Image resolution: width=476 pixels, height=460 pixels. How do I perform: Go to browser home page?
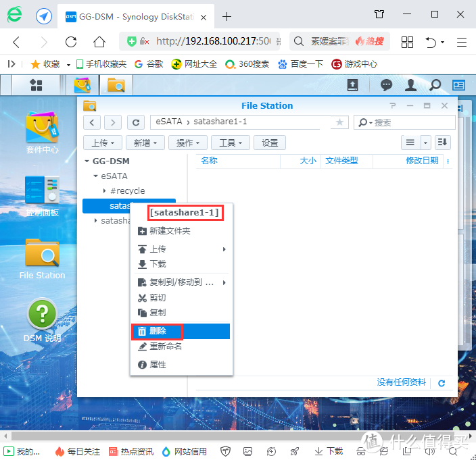[x=99, y=42]
